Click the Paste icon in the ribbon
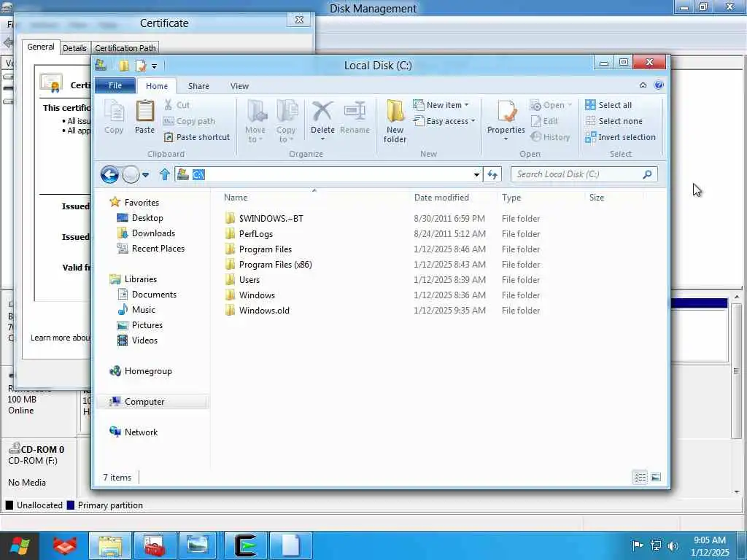 pyautogui.click(x=145, y=117)
